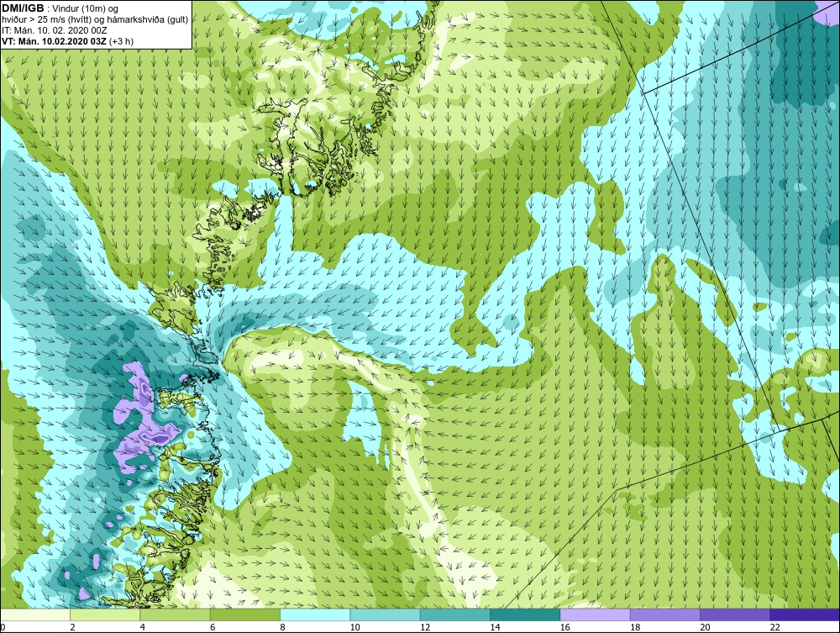The width and height of the screenshot is (840, 633).
Task: Click the "DMI/IGB" bold title text
Action: (23, 8)
